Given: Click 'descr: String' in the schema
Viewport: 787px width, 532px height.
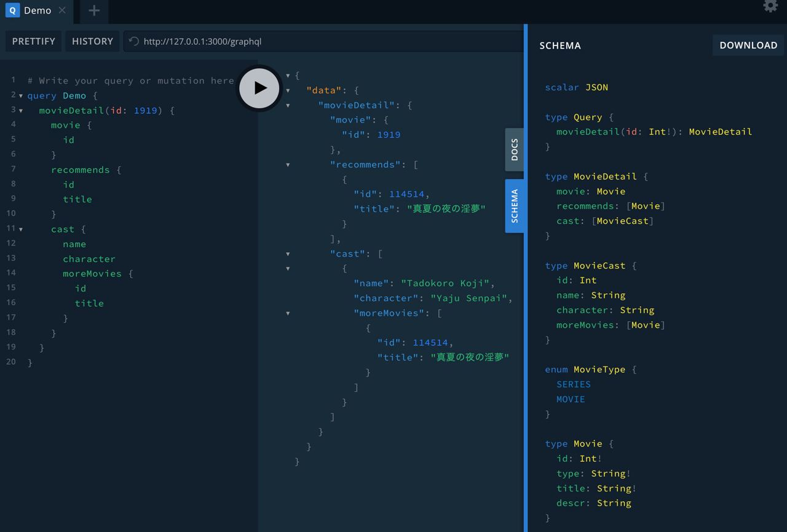Looking at the screenshot, I should pyautogui.click(x=594, y=503).
